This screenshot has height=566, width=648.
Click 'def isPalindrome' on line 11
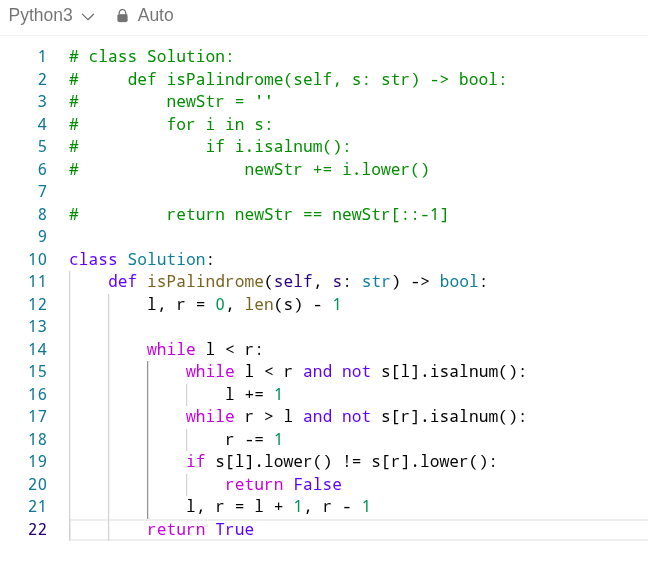pos(186,282)
